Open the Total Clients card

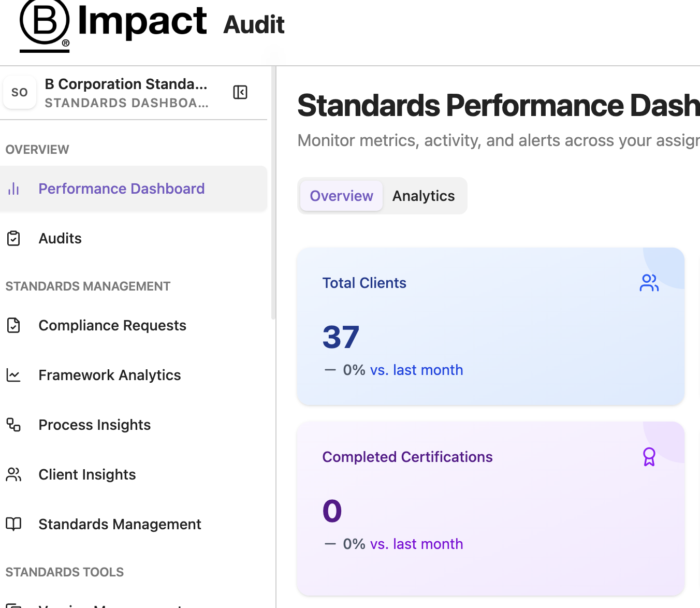click(490, 326)
